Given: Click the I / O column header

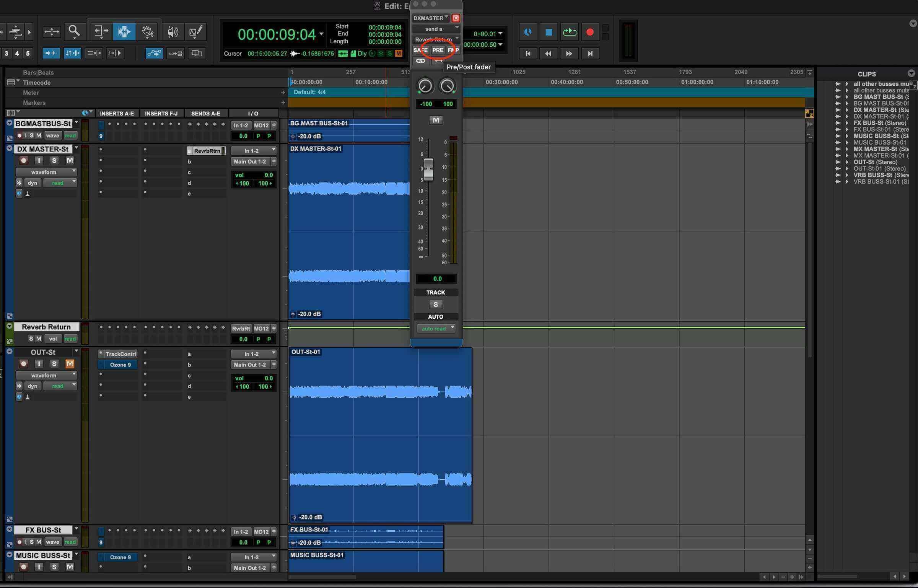Looking at the screenshot, I should pos(253,113).
